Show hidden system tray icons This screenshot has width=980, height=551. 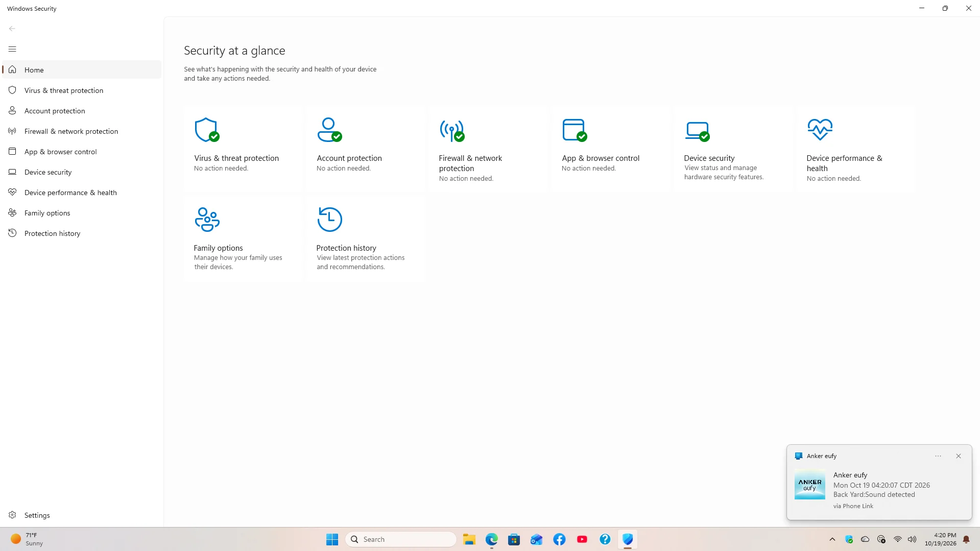click(x=832, y=539)
